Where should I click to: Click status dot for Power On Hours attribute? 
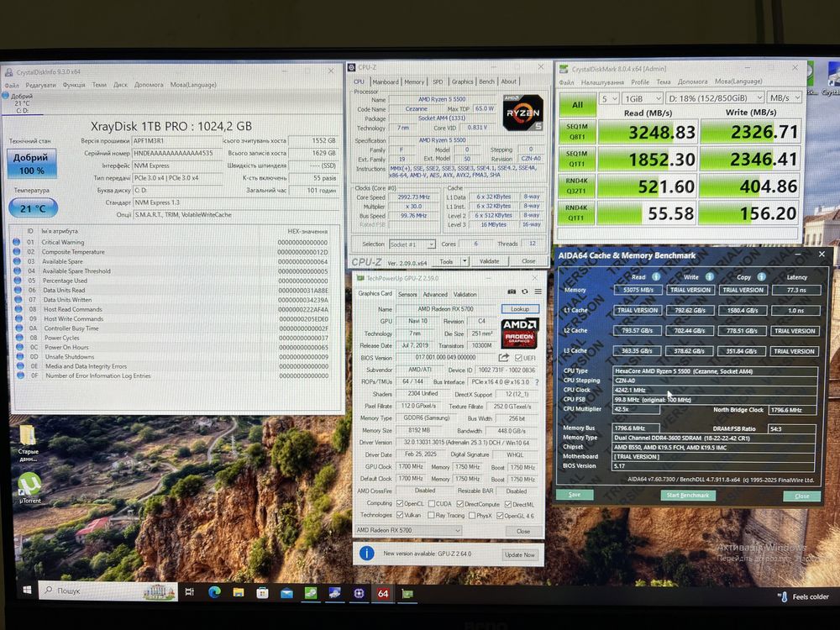19,347
